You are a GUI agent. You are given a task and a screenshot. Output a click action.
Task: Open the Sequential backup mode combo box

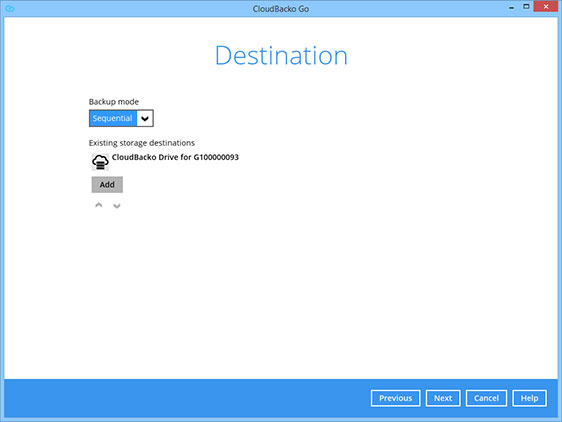click(x=121, y=118)
